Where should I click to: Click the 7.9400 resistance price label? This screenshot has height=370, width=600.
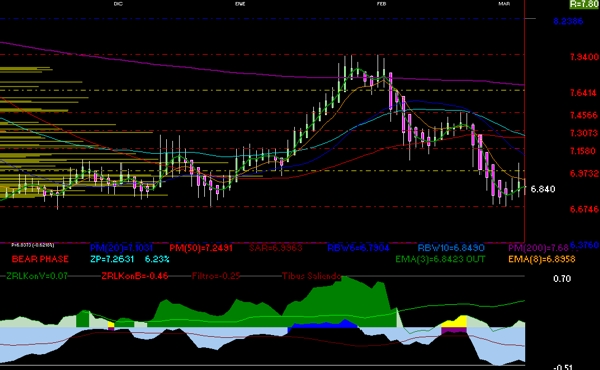(584, 57)
